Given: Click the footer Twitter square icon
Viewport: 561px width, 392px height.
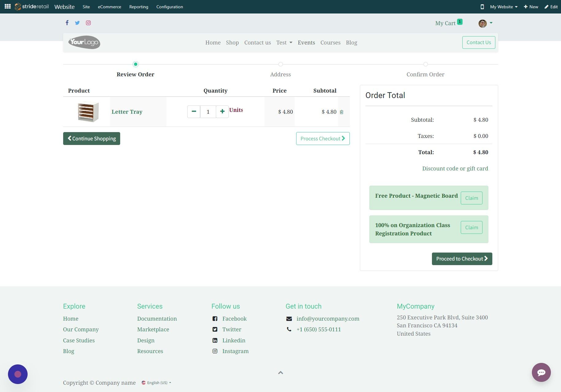Looking at the screenshot, I should click(x=215, y=329).
